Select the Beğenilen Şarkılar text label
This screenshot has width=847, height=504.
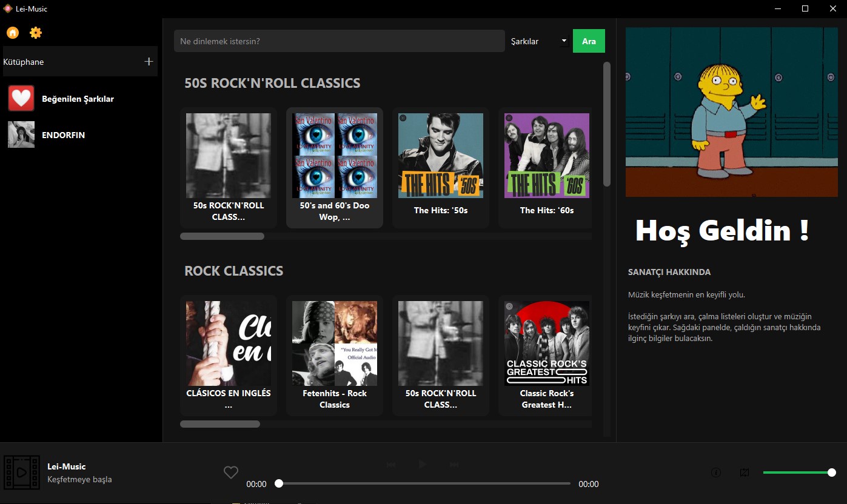(78, 99)
